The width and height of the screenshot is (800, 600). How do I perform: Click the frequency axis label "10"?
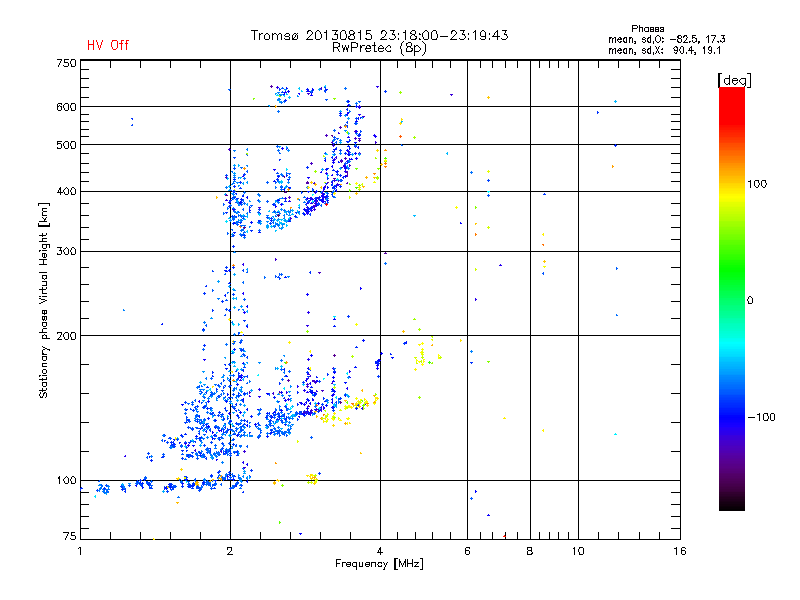pyautogui.click(x=578, y=551)
